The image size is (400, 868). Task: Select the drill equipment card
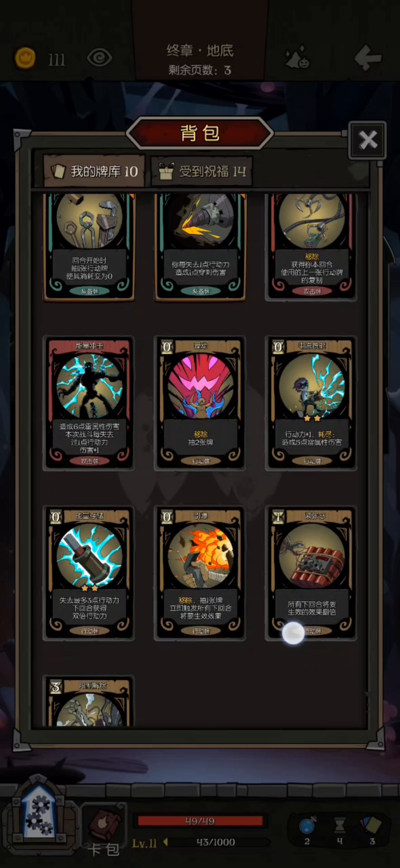tap(200, 247)
